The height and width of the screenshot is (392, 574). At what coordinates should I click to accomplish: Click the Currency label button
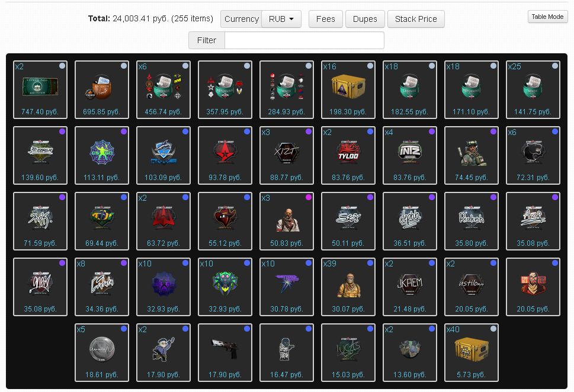tap(241, 19)
